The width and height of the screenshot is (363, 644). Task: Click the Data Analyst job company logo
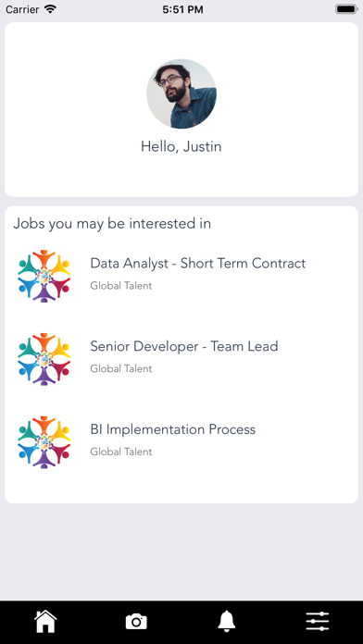(x=44, y=276)
